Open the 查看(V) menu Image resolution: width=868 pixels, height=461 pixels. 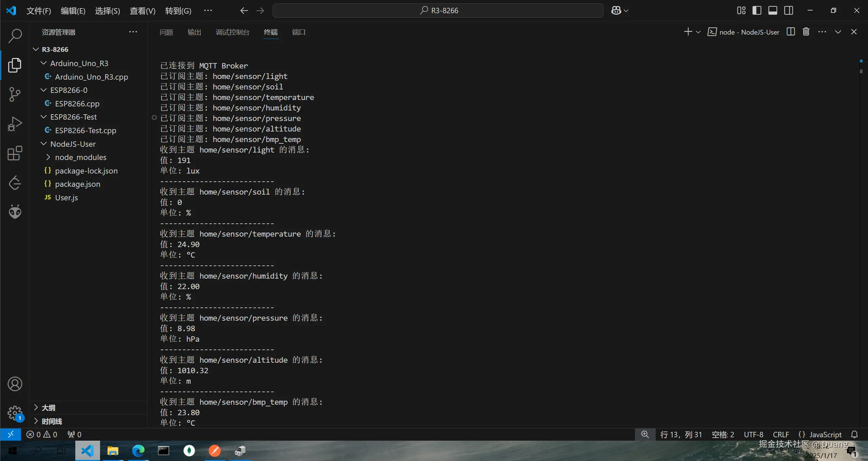click(x=142, y=11)
